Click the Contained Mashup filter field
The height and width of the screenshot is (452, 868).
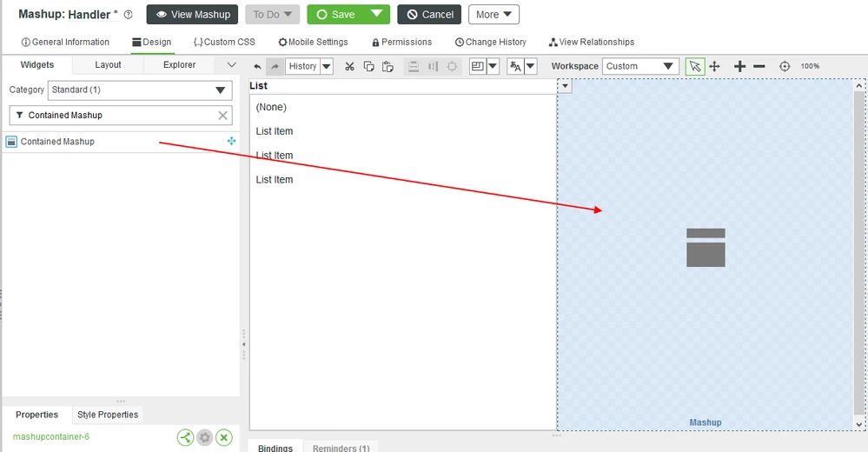click(x=120, y=116)
